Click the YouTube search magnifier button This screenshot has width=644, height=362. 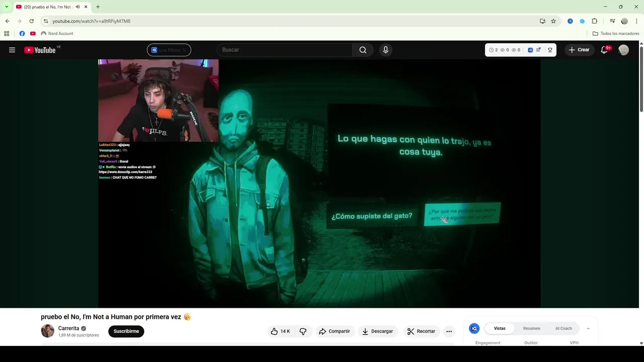pos(363,50)
